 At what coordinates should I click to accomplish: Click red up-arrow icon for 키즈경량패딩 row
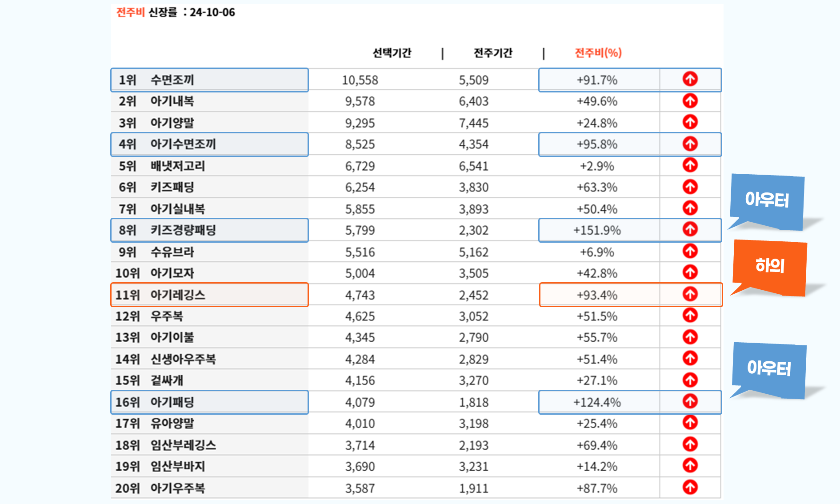pos(690,229)
